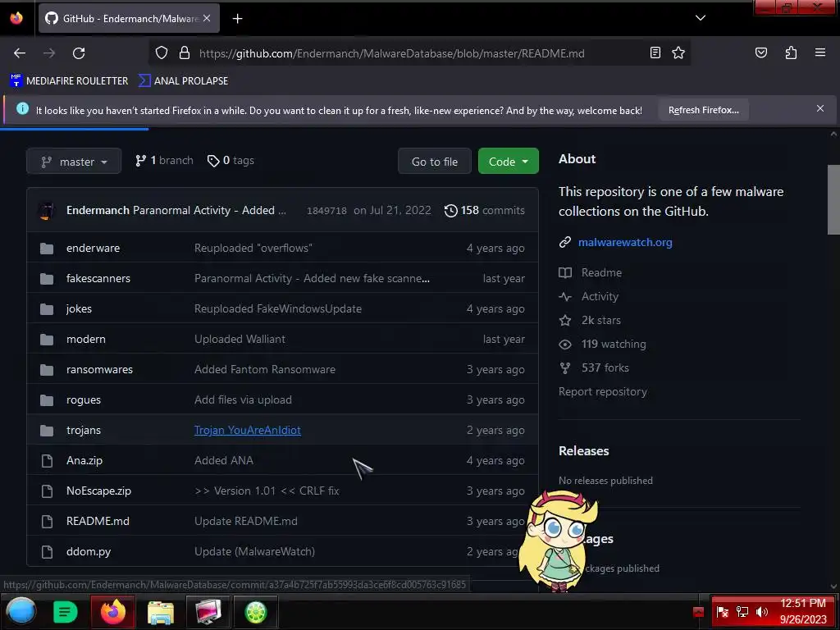Screen dimensions: 840x630
Task: Click Trojan YouAreAnIdiot commit link
Action: tap(248, 430)
